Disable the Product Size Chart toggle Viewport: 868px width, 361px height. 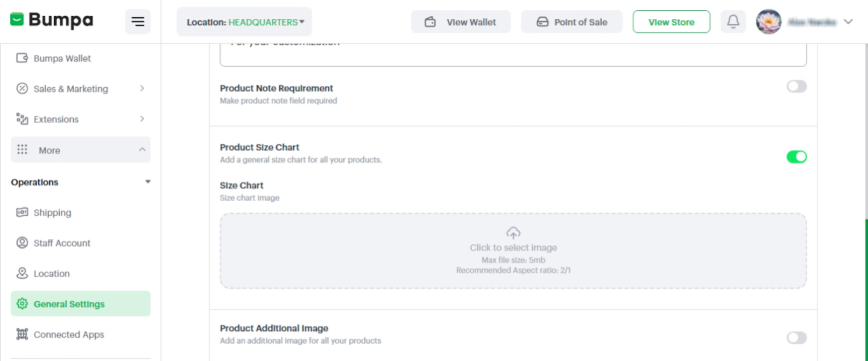tap(796, 157)
